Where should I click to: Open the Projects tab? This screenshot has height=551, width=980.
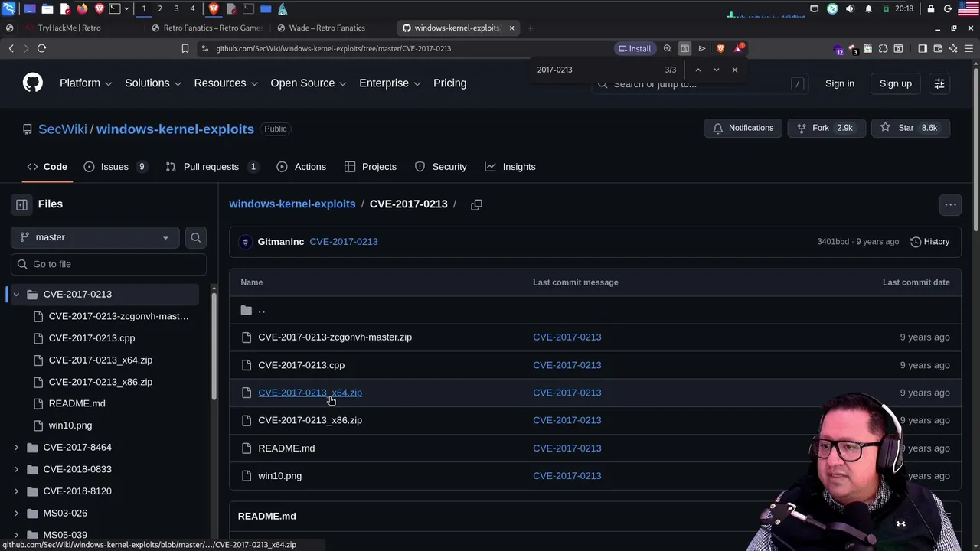[371, 166]
